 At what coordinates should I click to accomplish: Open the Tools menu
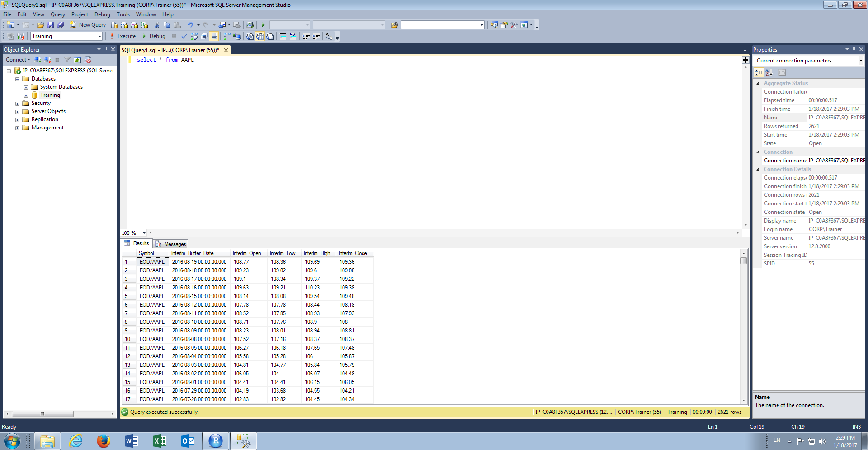(123, 14)
